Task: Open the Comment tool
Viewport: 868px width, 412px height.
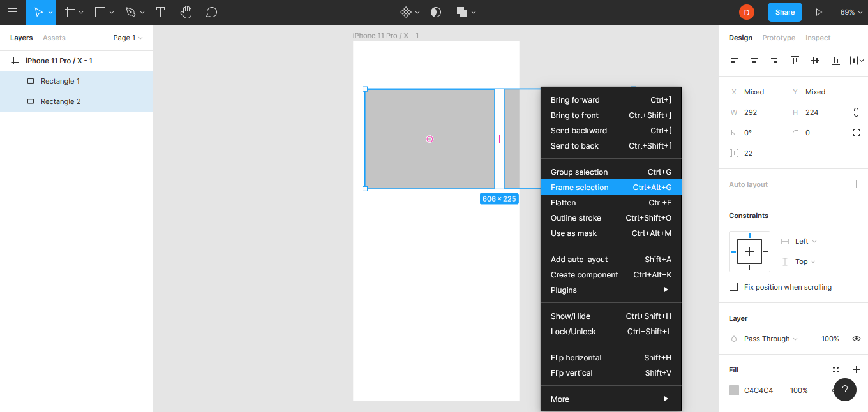Action: point(211,12)
